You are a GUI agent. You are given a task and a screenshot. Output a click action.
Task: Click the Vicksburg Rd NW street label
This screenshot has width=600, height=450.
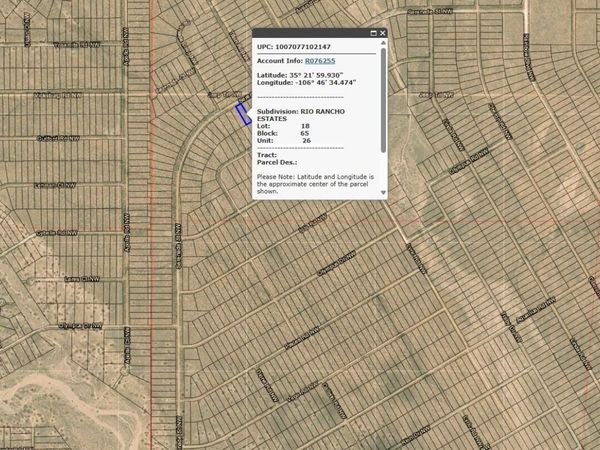coord(57,95)
